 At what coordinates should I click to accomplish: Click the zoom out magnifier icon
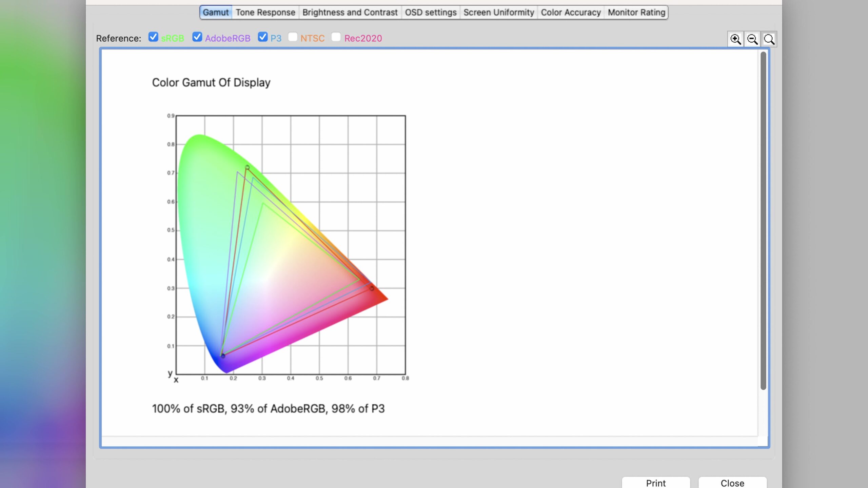[x=752, y=39]
